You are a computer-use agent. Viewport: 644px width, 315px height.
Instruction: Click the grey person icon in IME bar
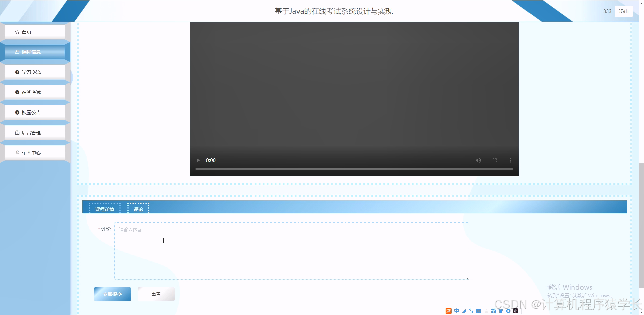(486, 311)
